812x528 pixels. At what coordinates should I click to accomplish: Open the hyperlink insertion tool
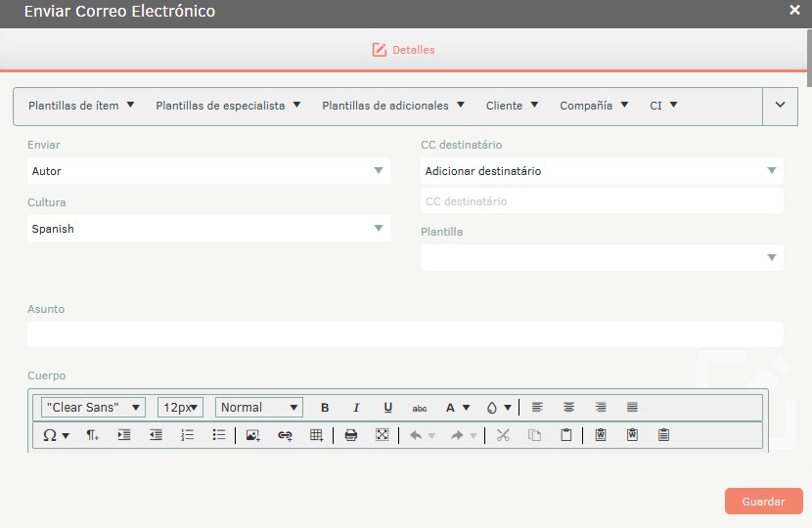point(285,435)
